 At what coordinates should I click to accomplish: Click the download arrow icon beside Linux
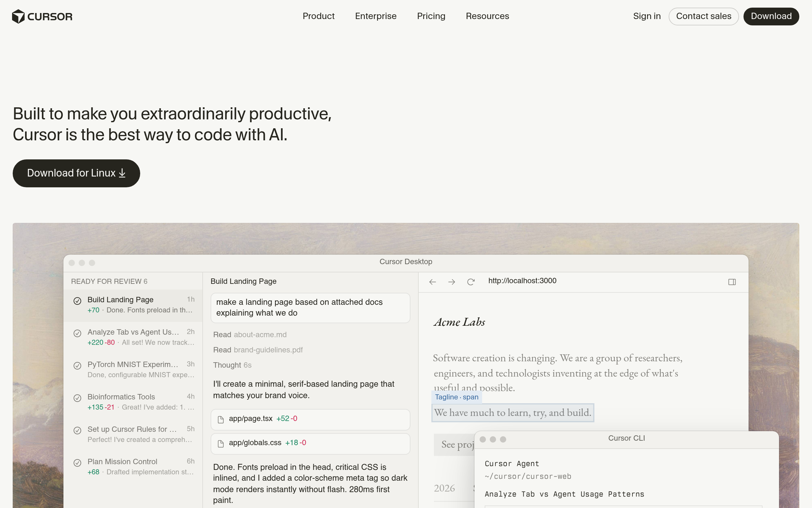coord(122,173)
